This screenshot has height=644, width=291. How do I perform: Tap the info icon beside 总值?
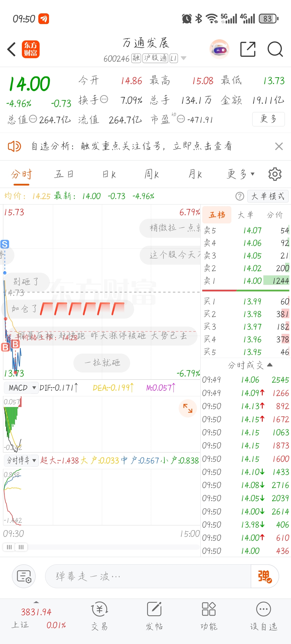[33, 119]
